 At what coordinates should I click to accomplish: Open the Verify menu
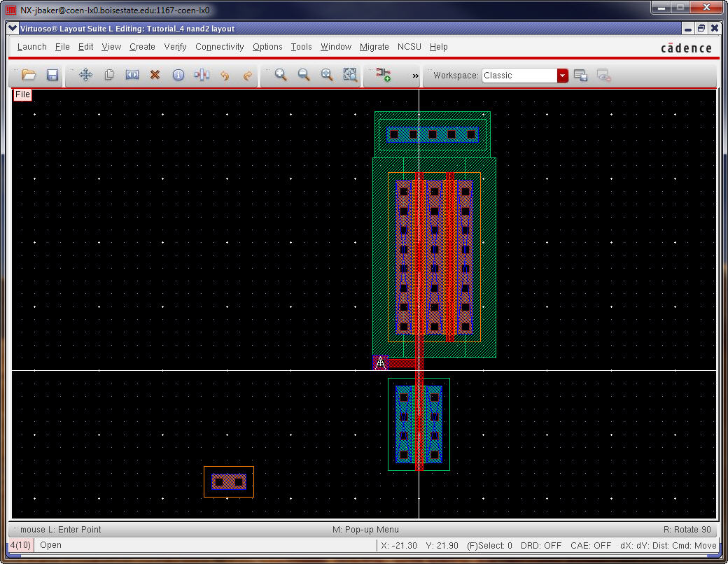coord(175,47)
